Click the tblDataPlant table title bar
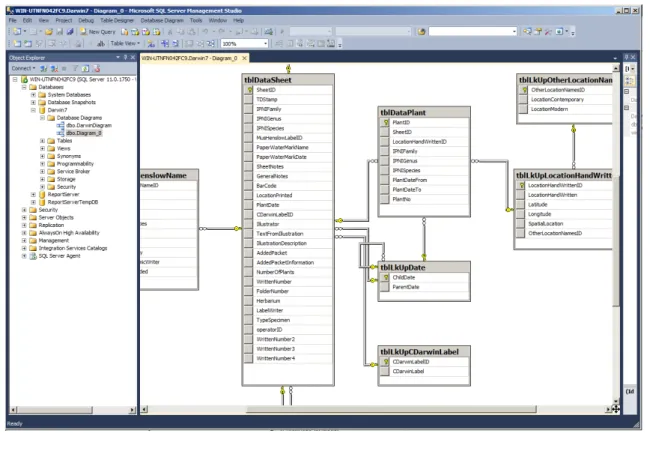The height and width of the screenshot is (451, 650). [x=424, y=112]
